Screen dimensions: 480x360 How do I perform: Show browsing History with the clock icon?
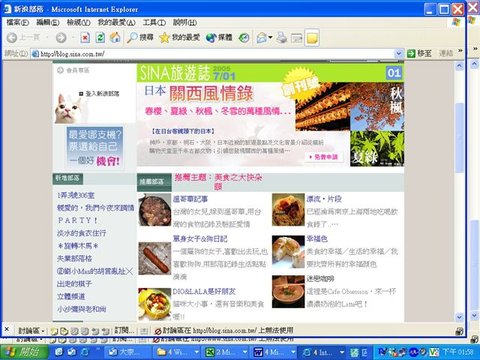[244, 38]
